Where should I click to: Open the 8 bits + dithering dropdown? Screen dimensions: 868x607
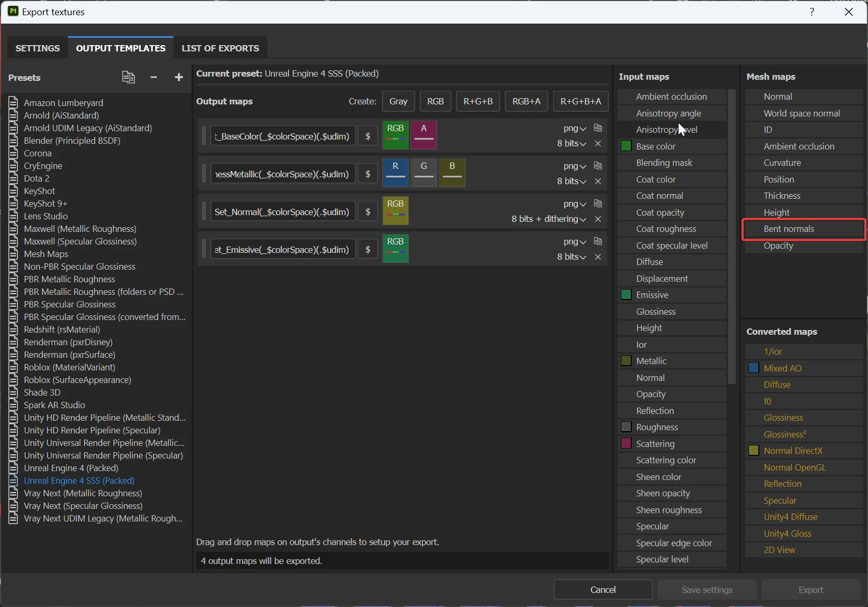click(549, 219)
